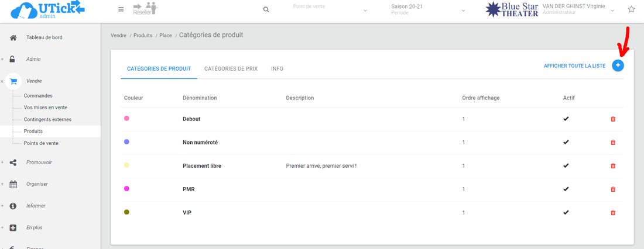Click the Reseller switch icon
The image size is (644, 249).
pos(145,9)
